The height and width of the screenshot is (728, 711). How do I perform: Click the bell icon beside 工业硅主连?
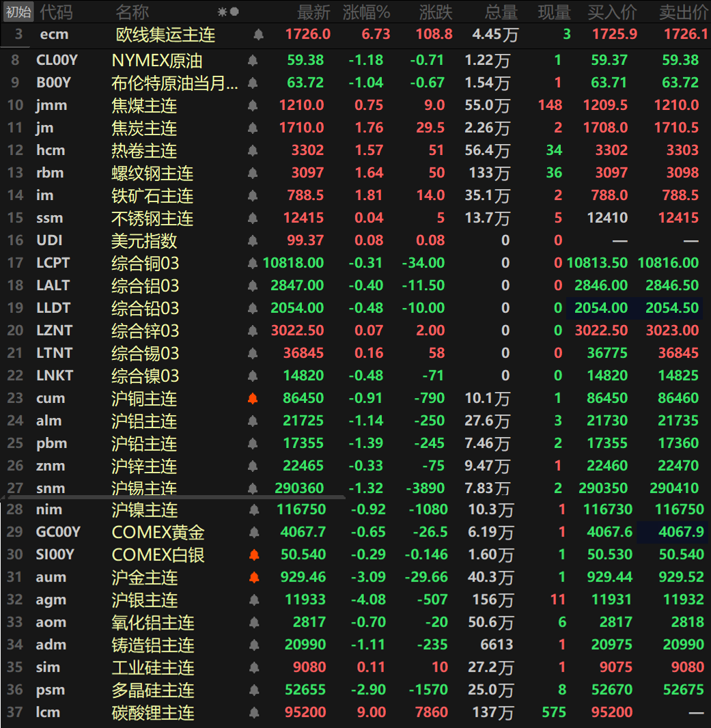252,667
